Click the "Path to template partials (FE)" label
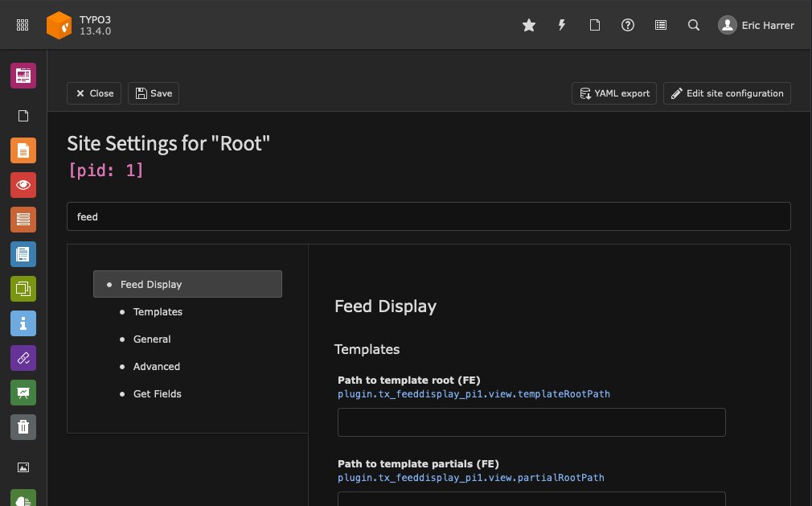812x506 pixels. click(x=418, y=464)
